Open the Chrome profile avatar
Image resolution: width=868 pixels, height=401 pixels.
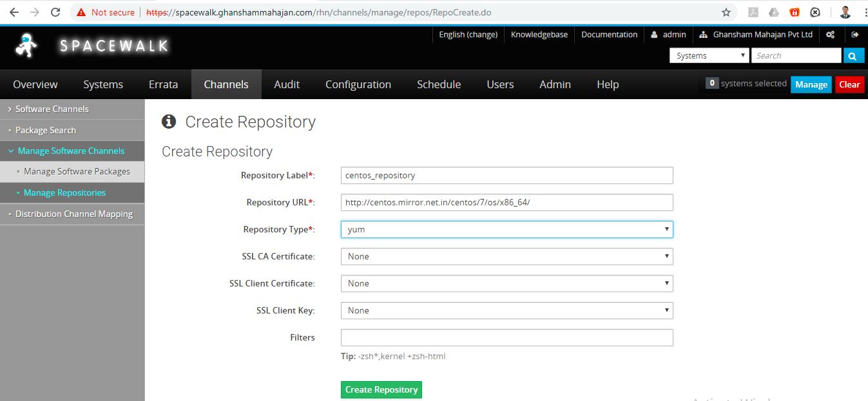tap(845, 12)
